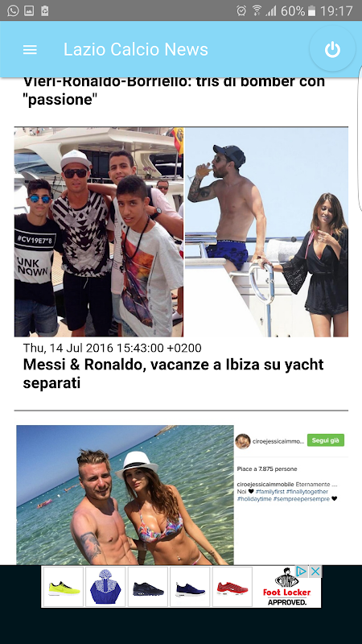Tap the battery indicator icon

pyautogui.click(x=312, y=10)
